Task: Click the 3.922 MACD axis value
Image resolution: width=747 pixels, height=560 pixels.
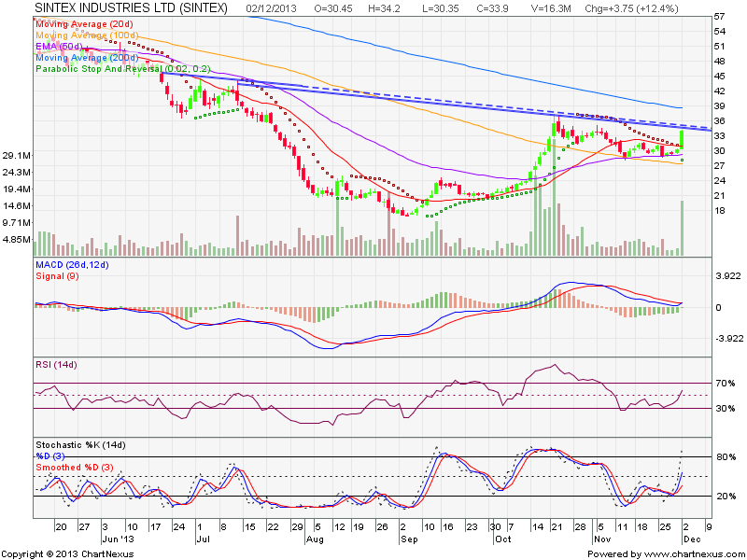Action: (727, 276)
